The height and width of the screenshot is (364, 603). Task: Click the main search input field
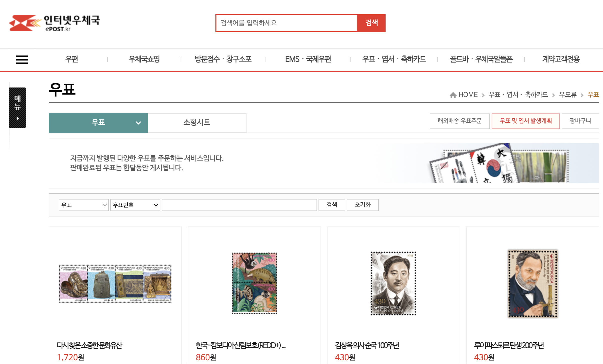286,23
